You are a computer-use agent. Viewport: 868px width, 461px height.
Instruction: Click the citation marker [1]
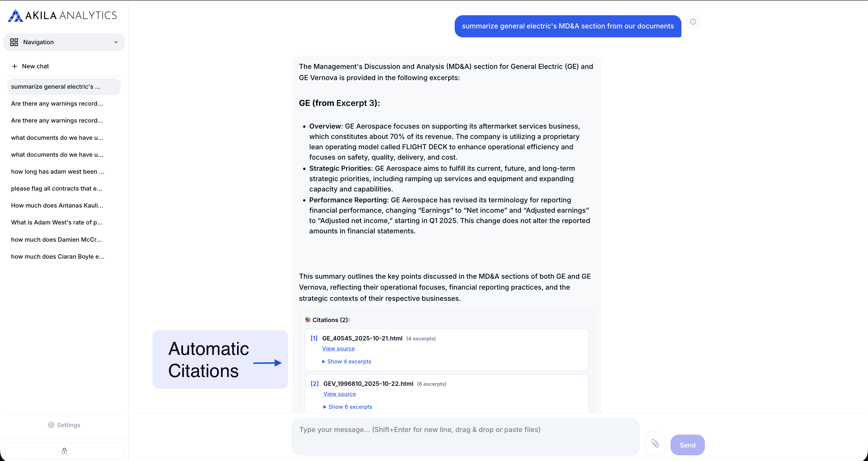pos(314,338)
